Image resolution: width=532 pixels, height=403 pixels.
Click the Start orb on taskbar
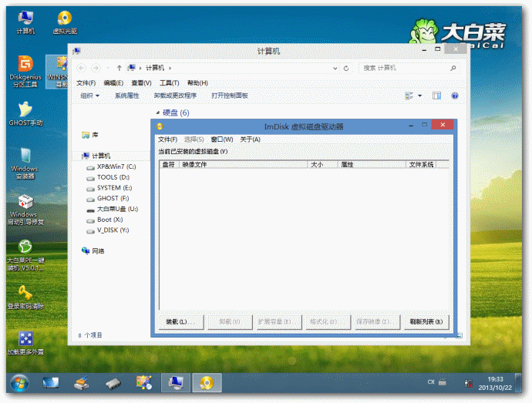[19, 383]
